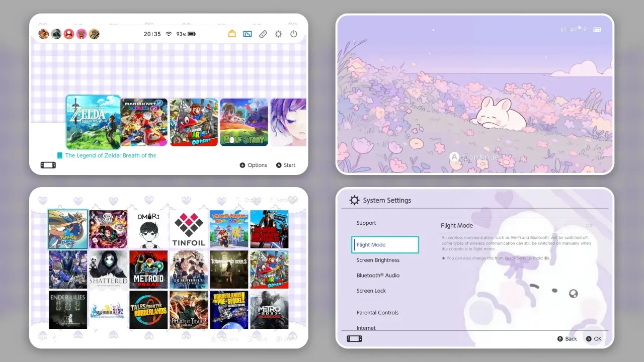This screenshot has height=362, width=644.
Task: Open the Controllers icon on home menu
Action: coord(263,34)
